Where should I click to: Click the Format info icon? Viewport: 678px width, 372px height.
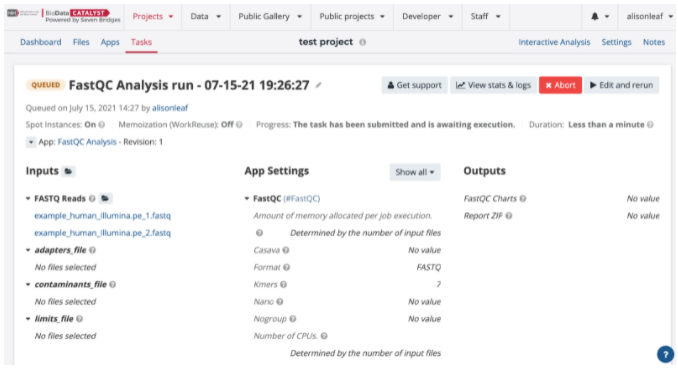point(287,267)
